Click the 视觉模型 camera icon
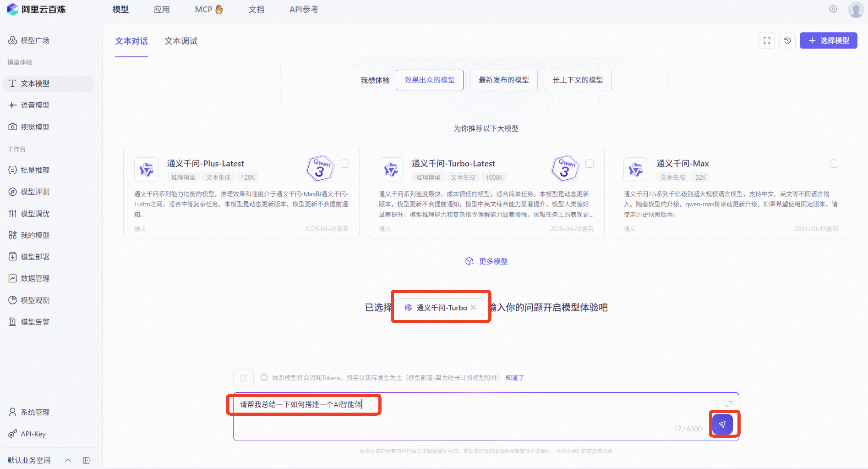This screenshot has height=469, width=868. pyautogui.click(x=12, y=127)
